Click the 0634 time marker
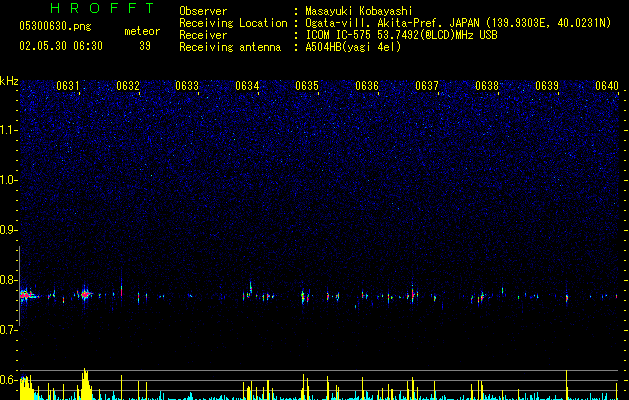Viewport: 629px width, 400px height. [x=247, y=86]
